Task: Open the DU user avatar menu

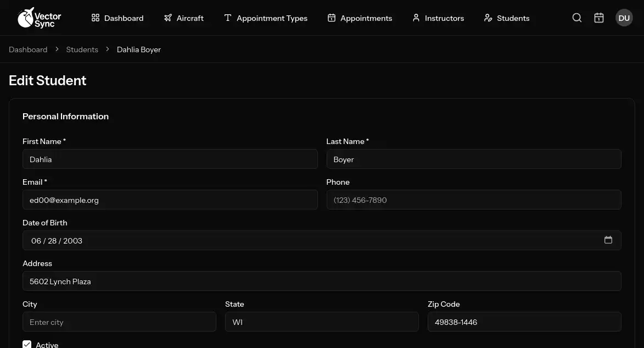Action: point(624,18)
